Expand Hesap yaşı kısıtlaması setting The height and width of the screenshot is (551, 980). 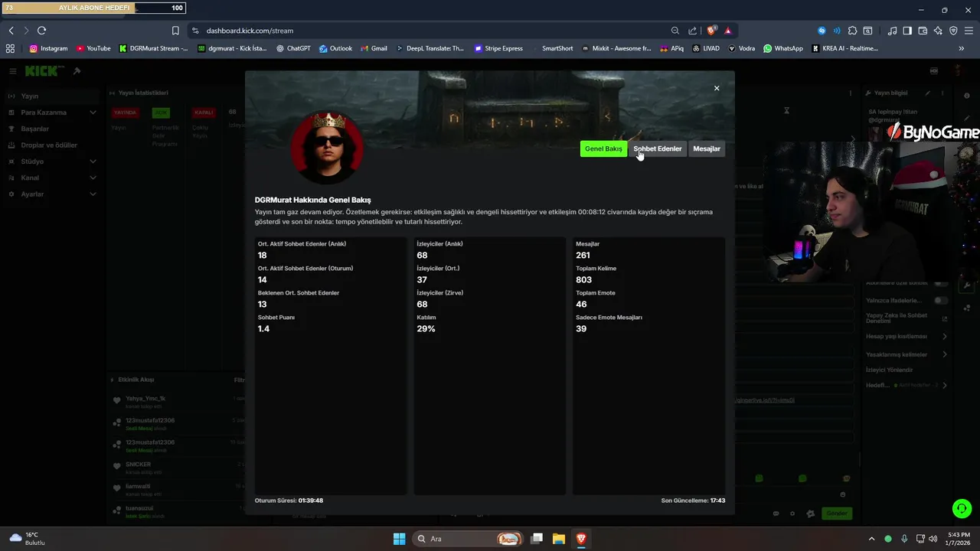click(906, 337)
